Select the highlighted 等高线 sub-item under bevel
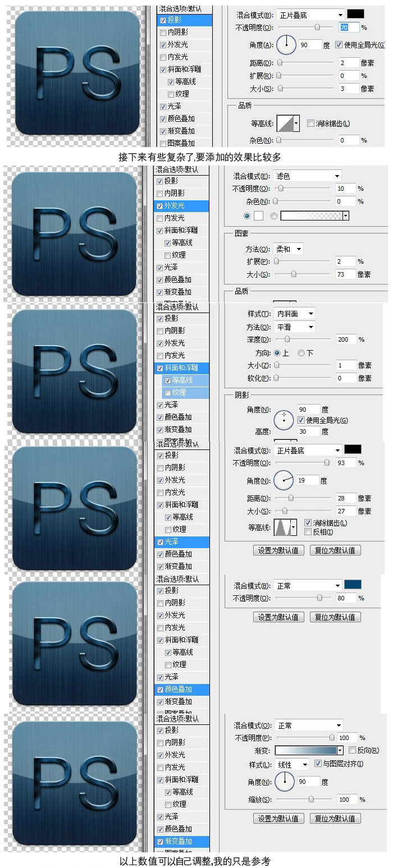 point(186,380)
